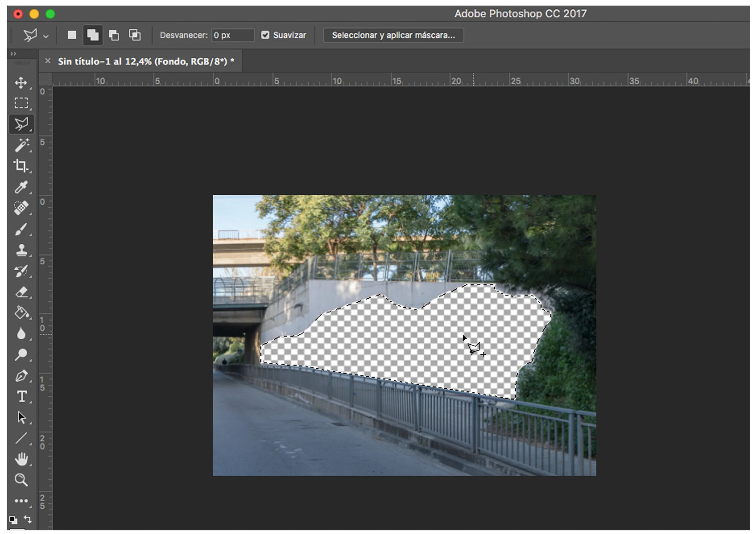
Task: Select the Crop tool
Action: 21,166
